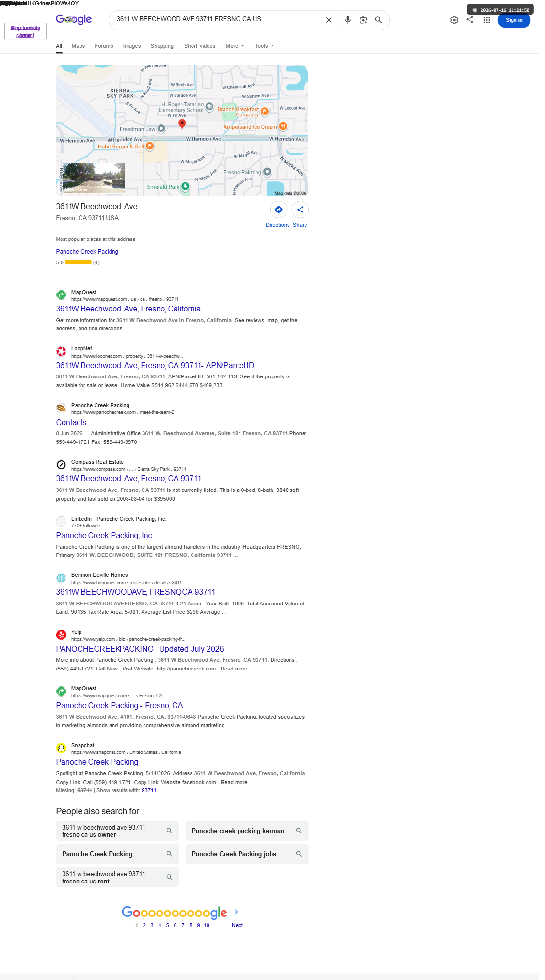Click H. Roger Tatarian School marker
Image resolution: width=545 pixels, height=980 pixels.
click(x=209, y=106)
